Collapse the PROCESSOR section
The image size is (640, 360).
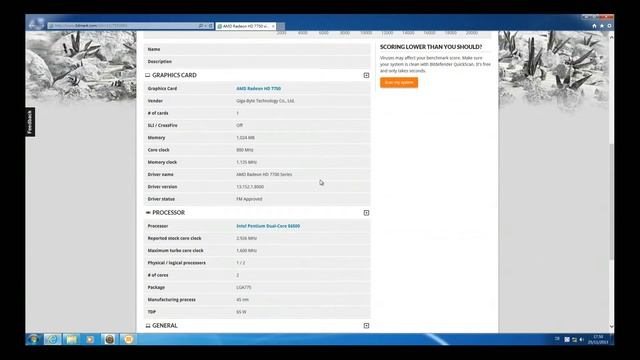pyautogui.click(x=366, y=213)
